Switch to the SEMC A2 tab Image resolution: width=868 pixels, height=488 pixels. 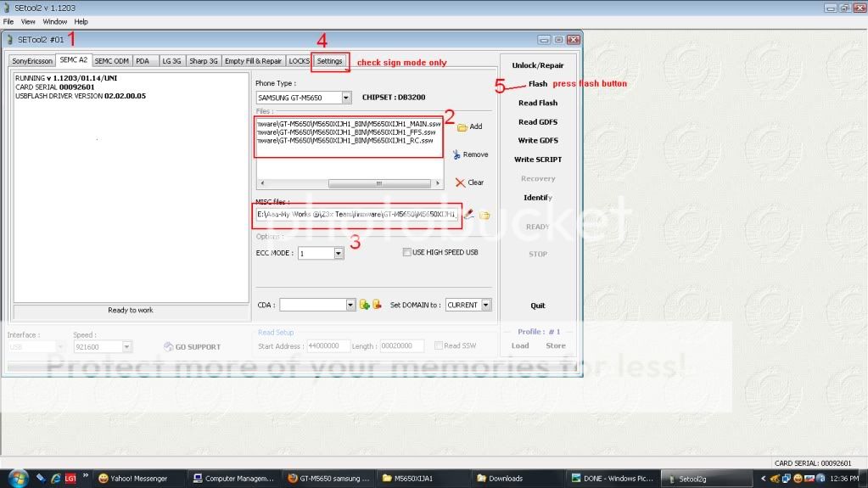tap(73, 59)
